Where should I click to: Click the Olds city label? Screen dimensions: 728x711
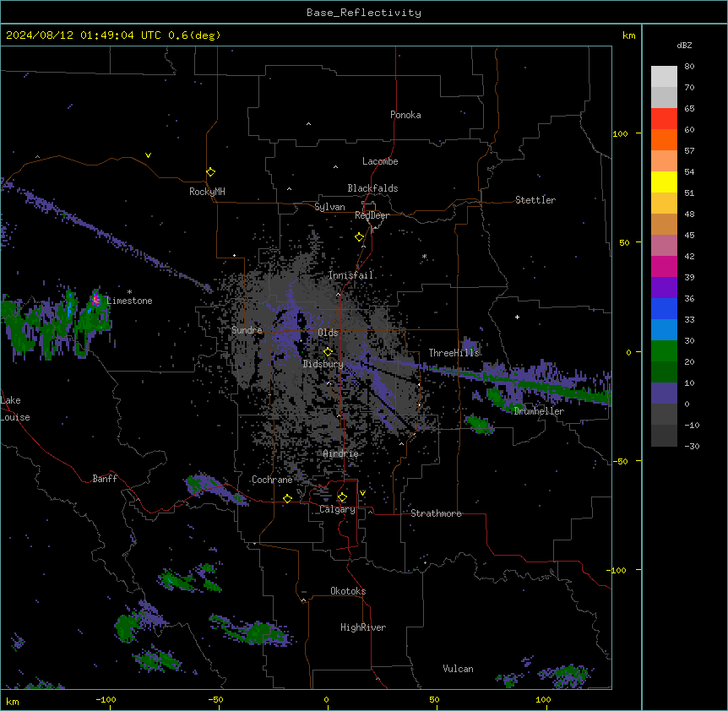point(328,333)
